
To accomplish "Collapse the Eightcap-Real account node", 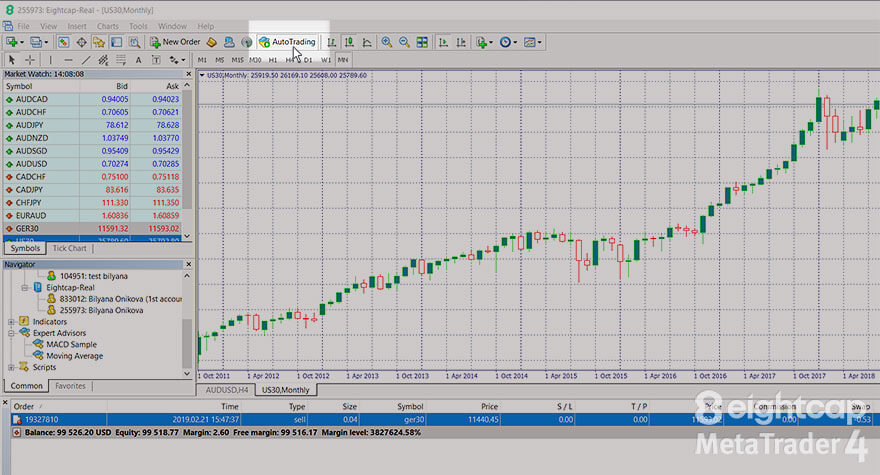I will (25, 287).
